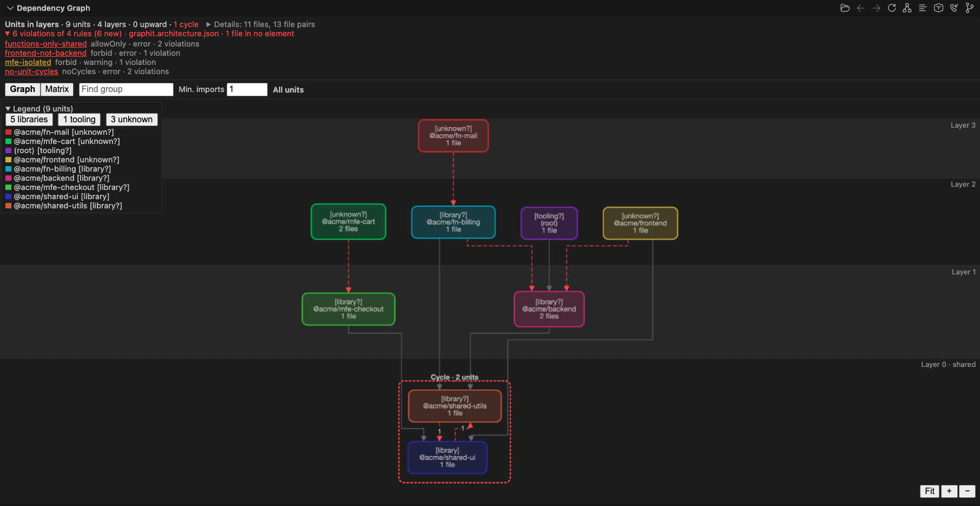Click the cube package icon
Image resolution: width=980 pixels, height=506 pixels.
[939, 8]
